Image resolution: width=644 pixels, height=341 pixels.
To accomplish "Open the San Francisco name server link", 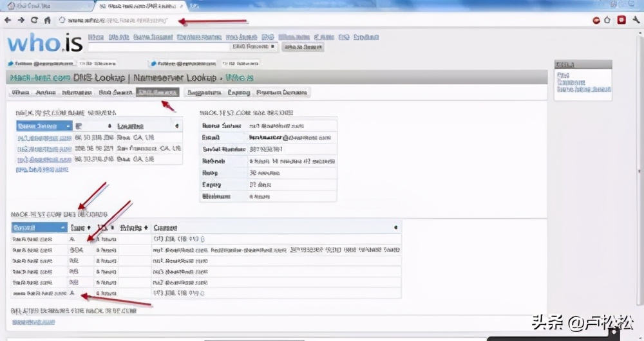I will (x=44, y=149).
